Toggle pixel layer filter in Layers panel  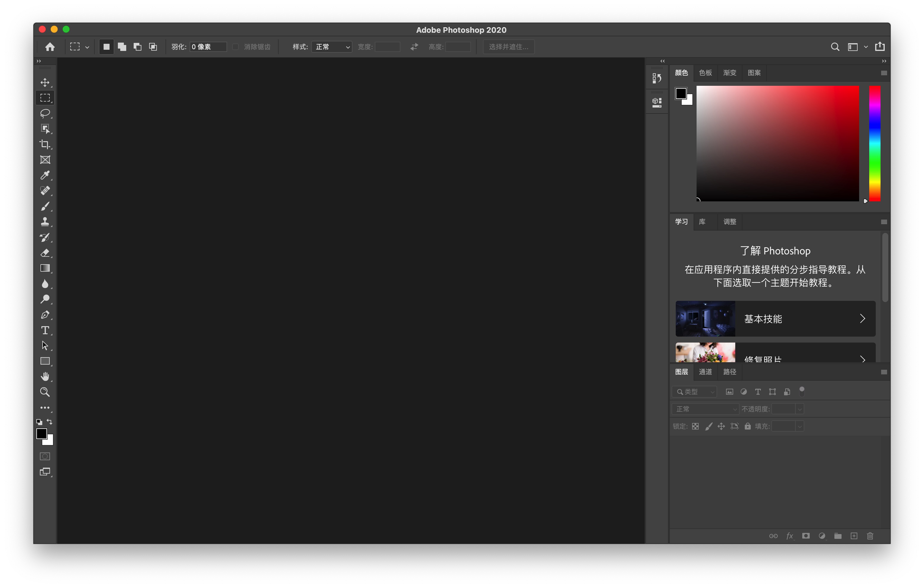click(x=729, y=392)
